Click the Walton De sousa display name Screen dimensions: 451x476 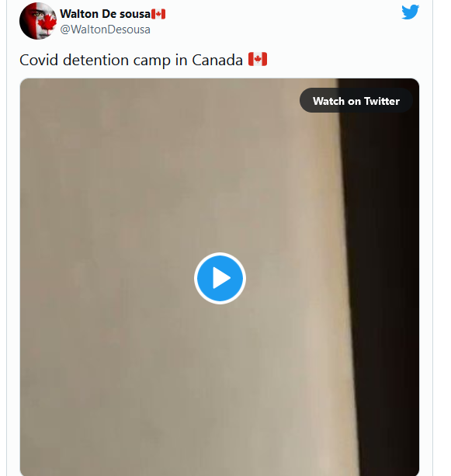[x=105, y=14]
